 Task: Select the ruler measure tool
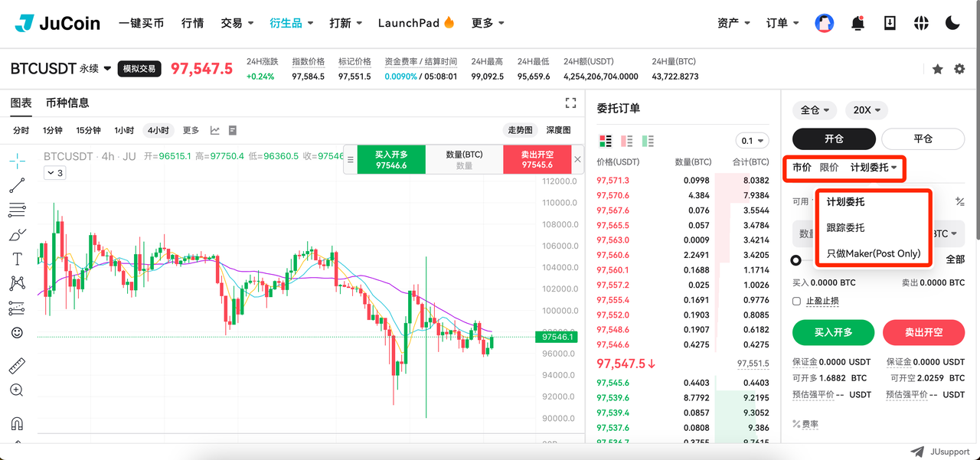click(17, 366)
